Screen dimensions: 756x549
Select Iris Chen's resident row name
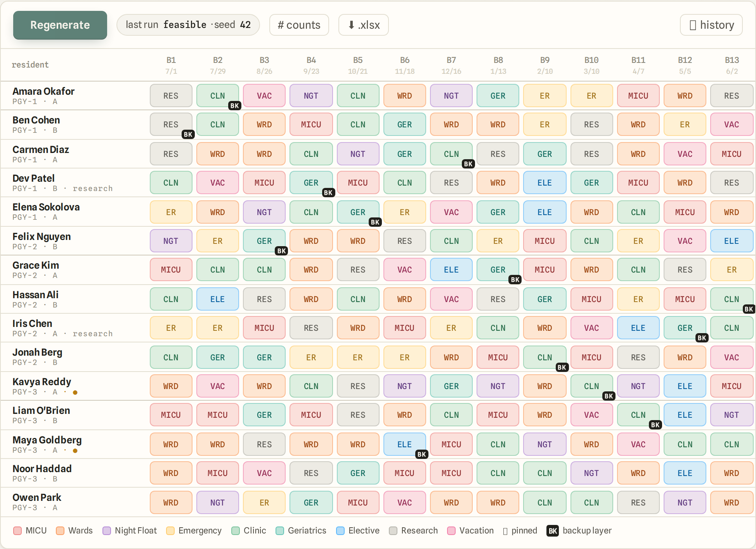[x=32, y=323]
